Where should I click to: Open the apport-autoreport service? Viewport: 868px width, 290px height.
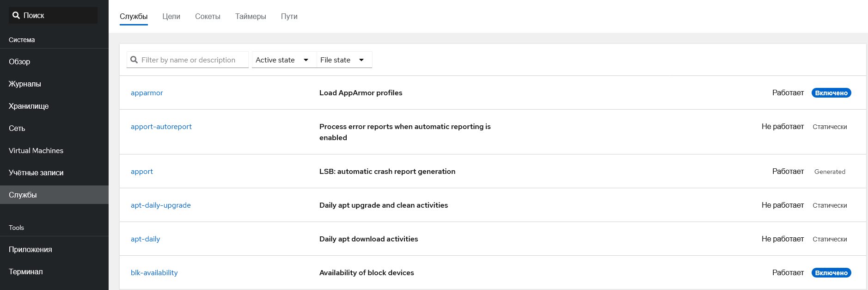[161, 126]
